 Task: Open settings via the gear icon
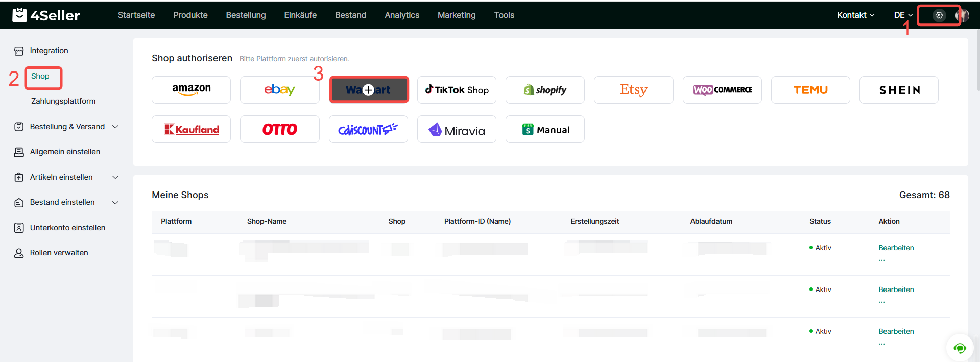(x=939, y=15)
